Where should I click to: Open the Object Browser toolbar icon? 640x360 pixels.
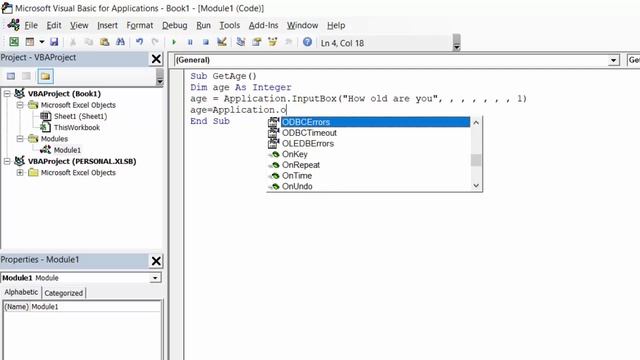272,42
